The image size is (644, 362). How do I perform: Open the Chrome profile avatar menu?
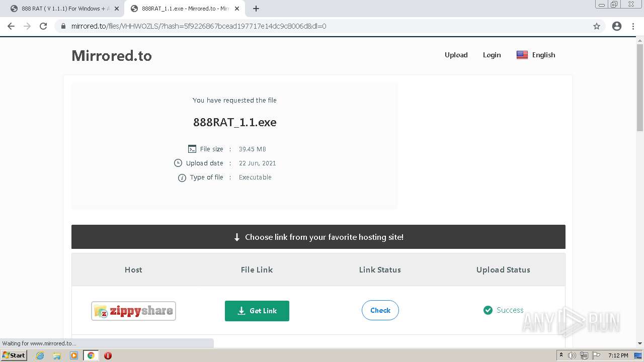[617, 26]
